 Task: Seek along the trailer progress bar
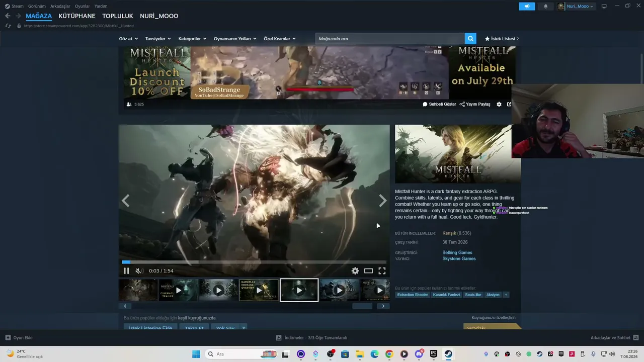(254, 262)
